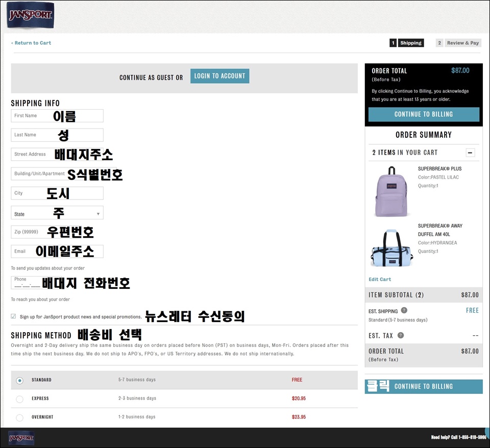Collapse the items in your cart list

470,153
